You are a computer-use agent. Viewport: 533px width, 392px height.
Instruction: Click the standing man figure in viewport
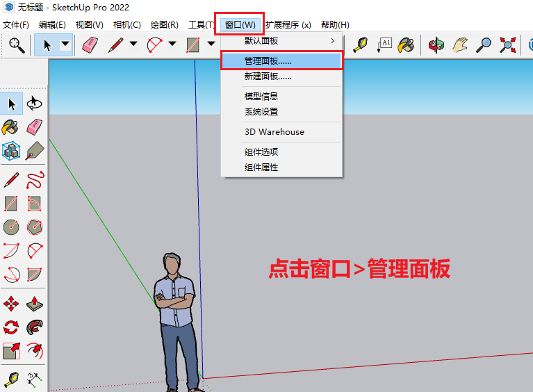click(174, 313)
